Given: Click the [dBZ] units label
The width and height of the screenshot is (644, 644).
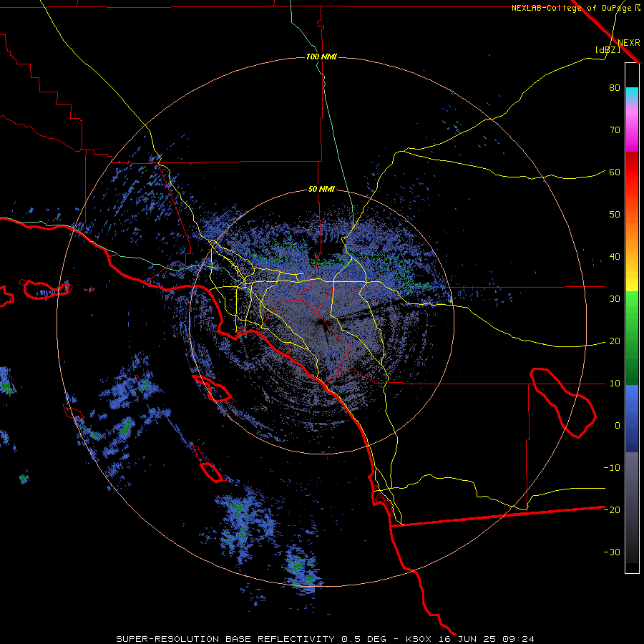Looking at the screenshot, I should coord(608,49).
